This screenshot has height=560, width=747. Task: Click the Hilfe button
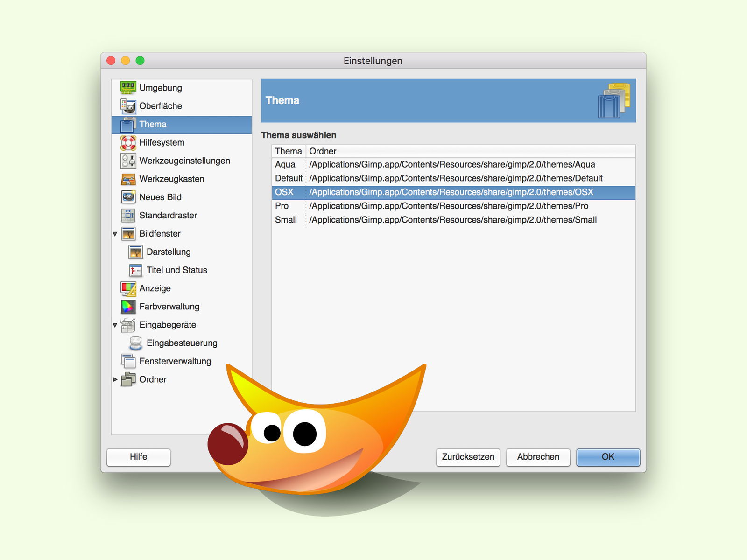point(139,457)
